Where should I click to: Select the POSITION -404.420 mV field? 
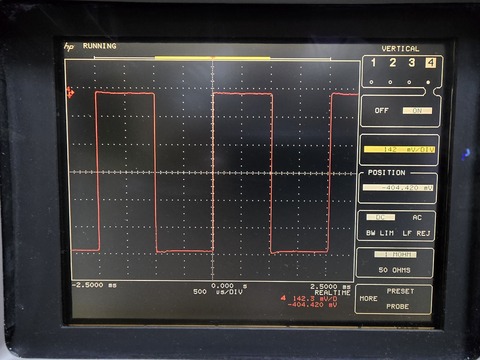tap(398, 188)
